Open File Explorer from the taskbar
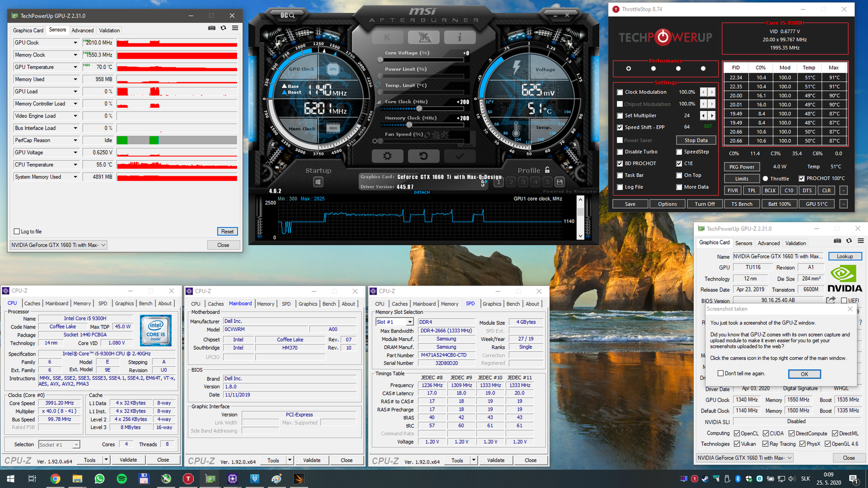 (x=77, y=479)
